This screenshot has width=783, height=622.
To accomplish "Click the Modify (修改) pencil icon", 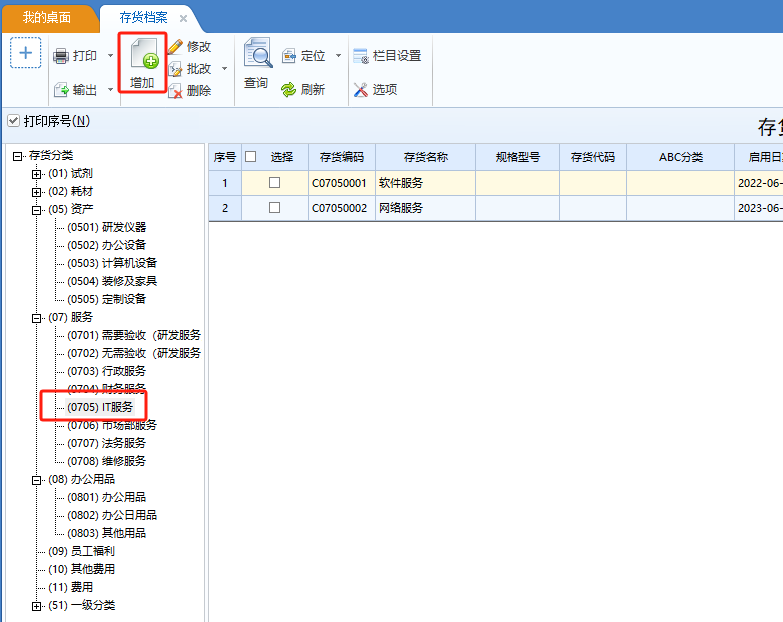I will point(175,47).
